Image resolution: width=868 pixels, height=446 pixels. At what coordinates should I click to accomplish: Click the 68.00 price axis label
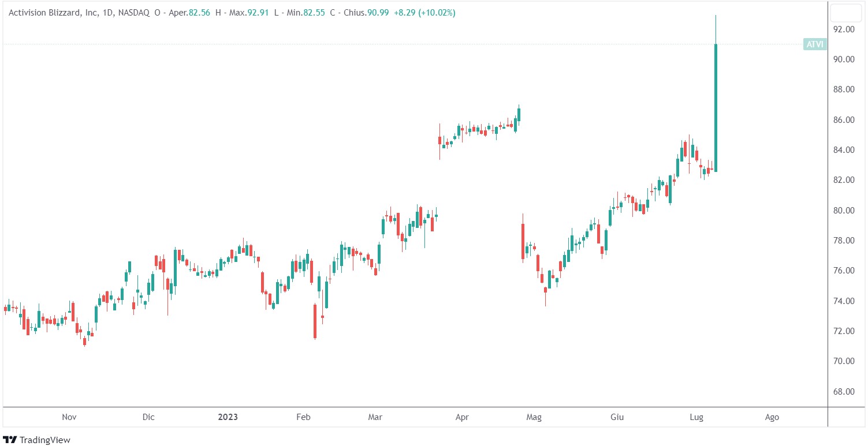tap(843, 392)
